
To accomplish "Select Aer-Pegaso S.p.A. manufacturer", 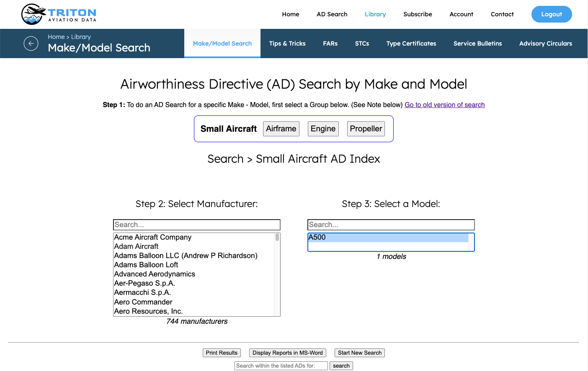I will pyautogui.click(x=194, y=283).
